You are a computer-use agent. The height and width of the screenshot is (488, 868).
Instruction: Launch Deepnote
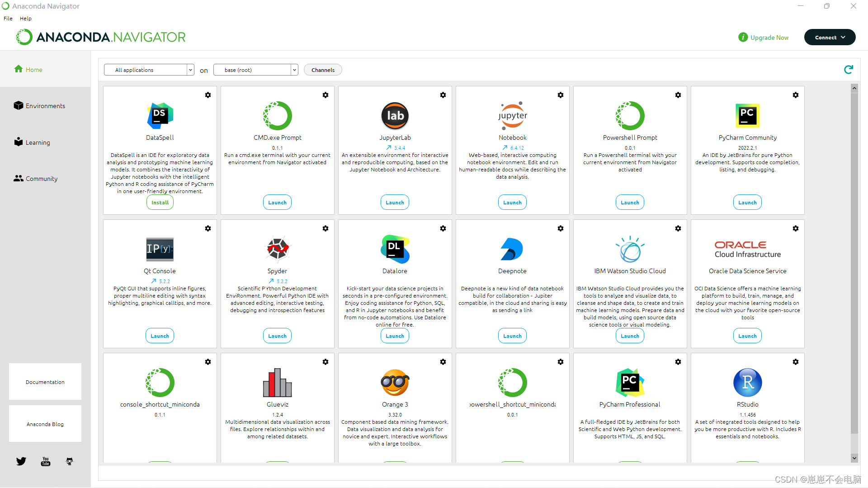513,336
